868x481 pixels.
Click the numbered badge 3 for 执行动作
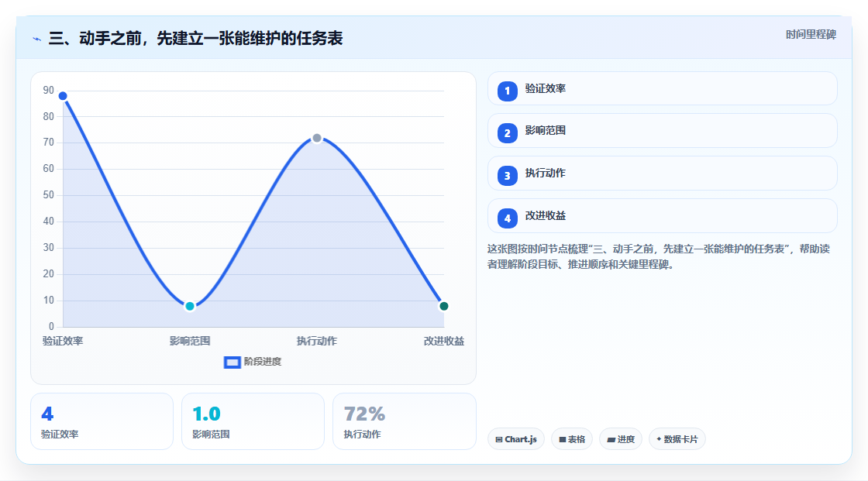tap(507, 176)
